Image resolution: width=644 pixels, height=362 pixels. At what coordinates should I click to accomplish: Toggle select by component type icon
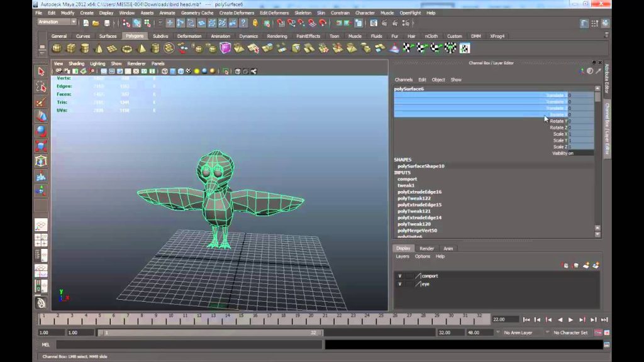click(x=147, y=23)
